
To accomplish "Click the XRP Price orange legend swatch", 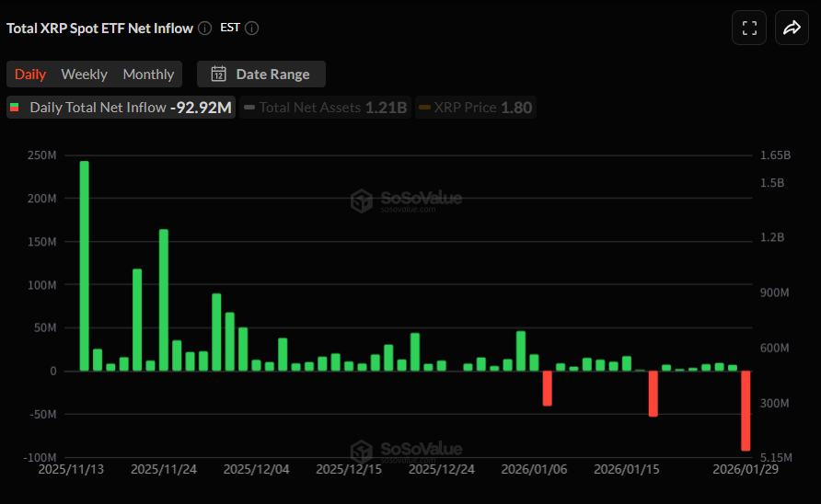I will click(424, 108).
